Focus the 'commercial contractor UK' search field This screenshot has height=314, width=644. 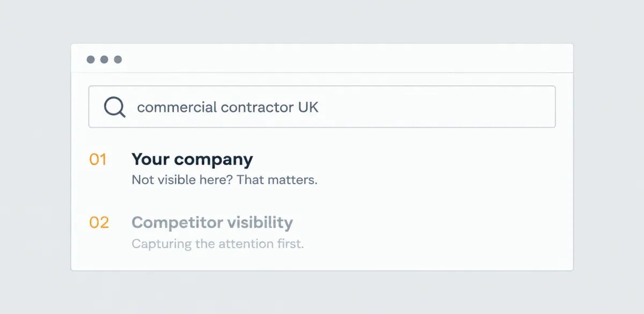[x=322, y=107]
